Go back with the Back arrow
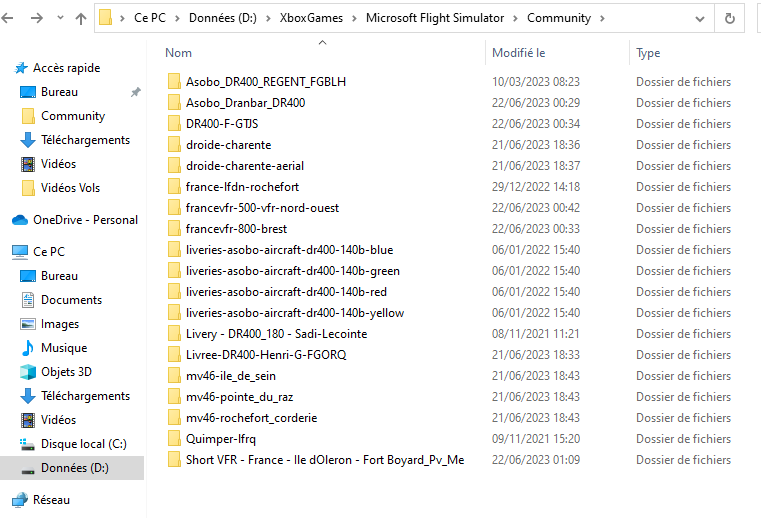 (7, 18)
